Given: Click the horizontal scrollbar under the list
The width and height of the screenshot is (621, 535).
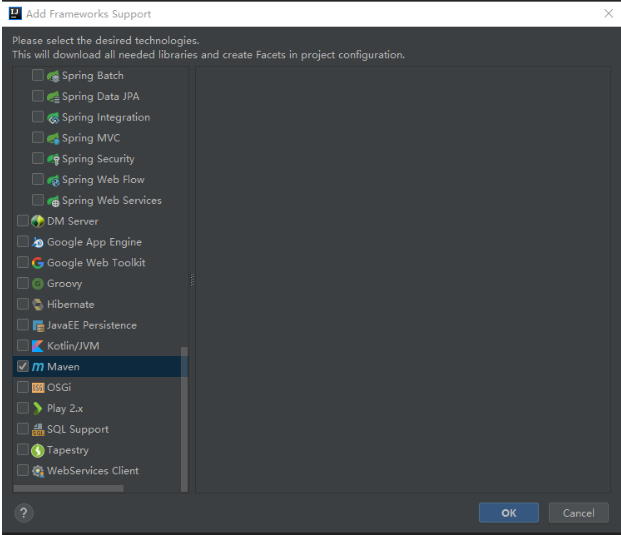Looking at the screenshot, I should click(69, 489).
